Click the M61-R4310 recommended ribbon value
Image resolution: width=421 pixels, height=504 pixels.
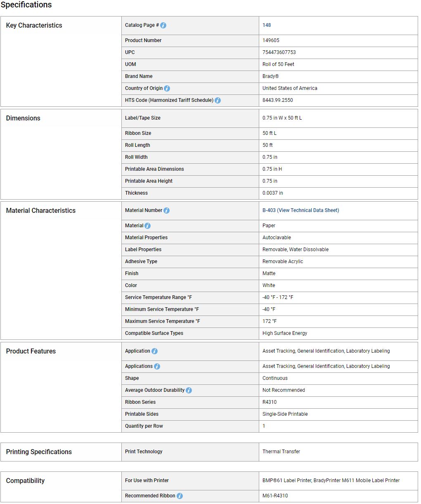click(x=275, y=496)
